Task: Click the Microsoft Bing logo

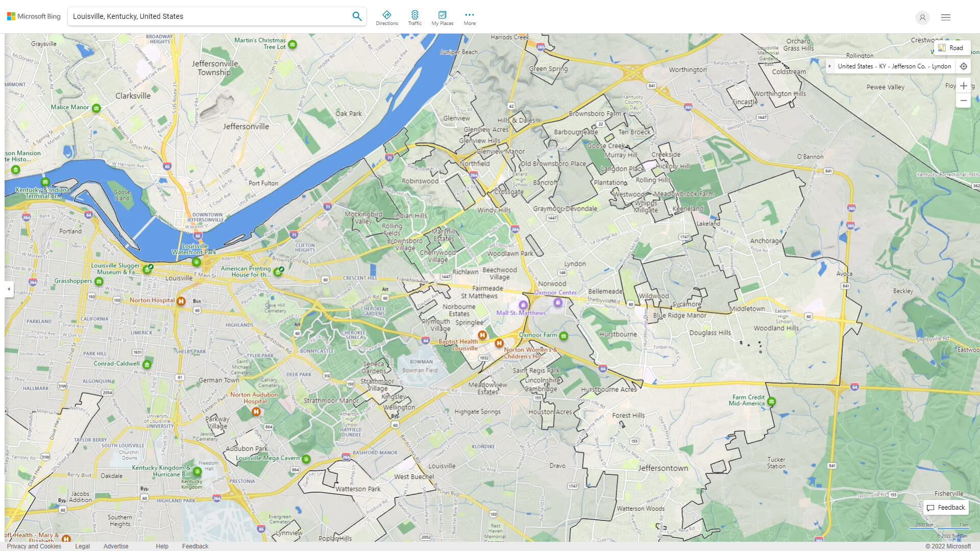Action: pos(33,16)
